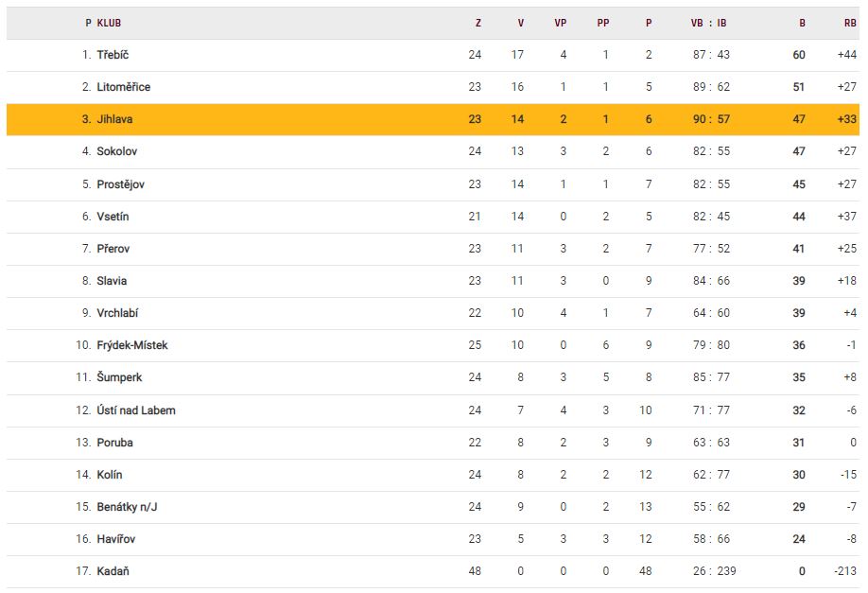Open the Slavia club link
The width and height of the screenshot is (868, 593).
(112, 281)
